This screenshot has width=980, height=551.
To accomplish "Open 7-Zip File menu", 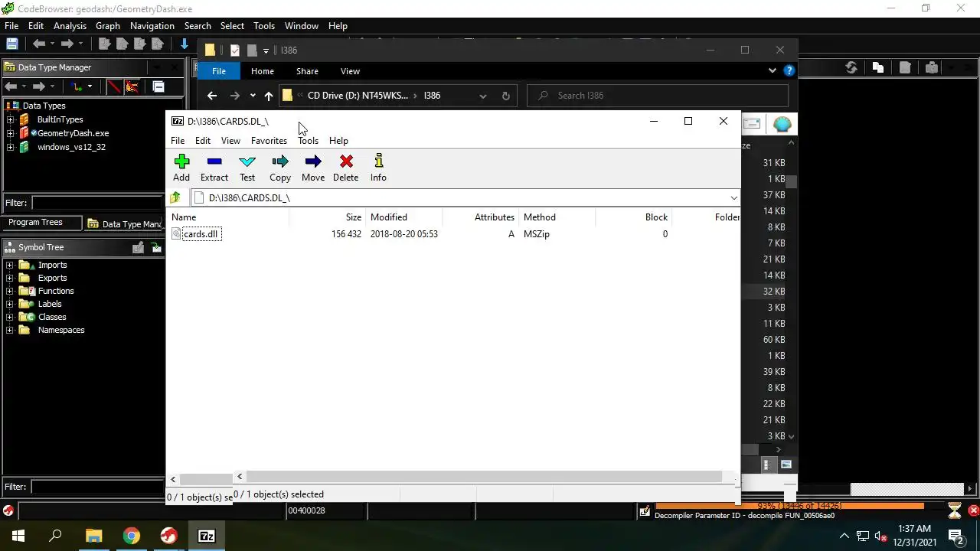I will point(178,141).
